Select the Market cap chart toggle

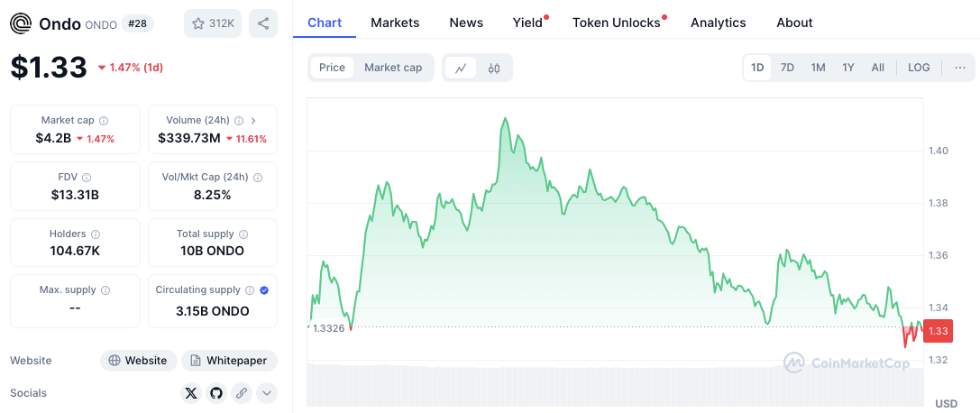pos(393,68)
